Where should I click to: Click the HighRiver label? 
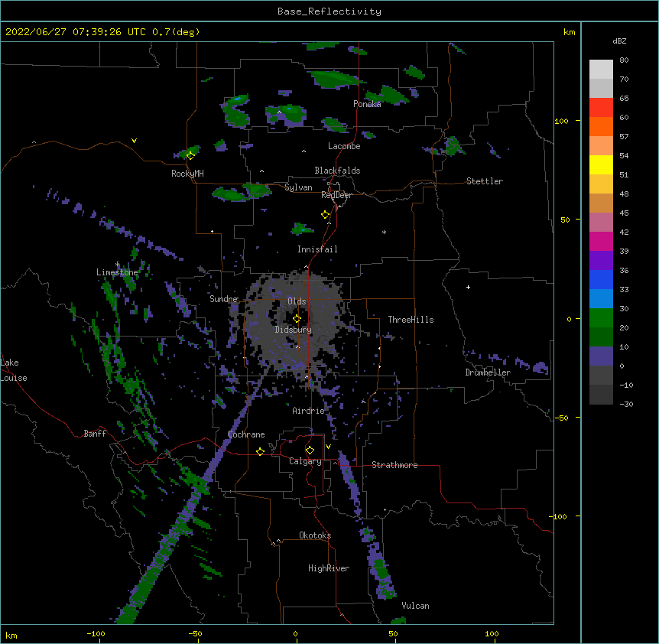pos(329,568)
